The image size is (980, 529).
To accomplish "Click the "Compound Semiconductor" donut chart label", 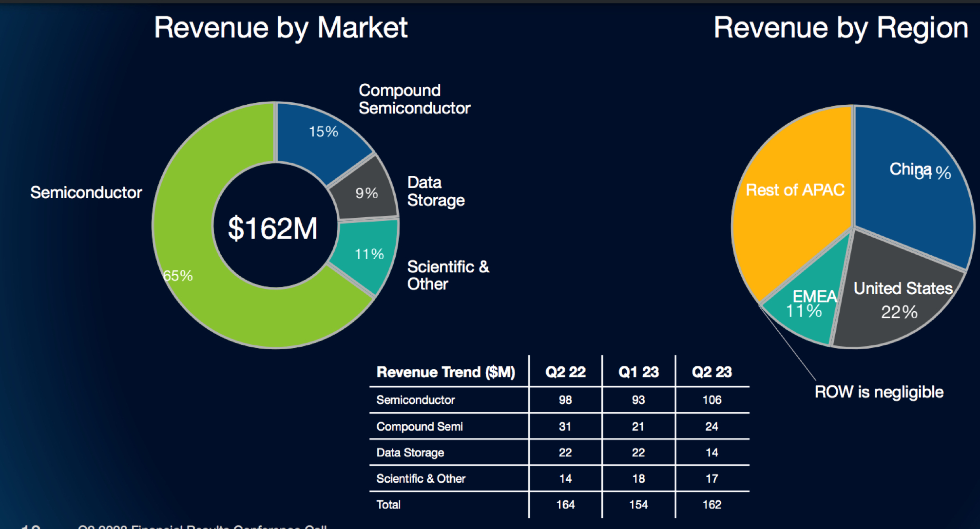I will [414, 99].
